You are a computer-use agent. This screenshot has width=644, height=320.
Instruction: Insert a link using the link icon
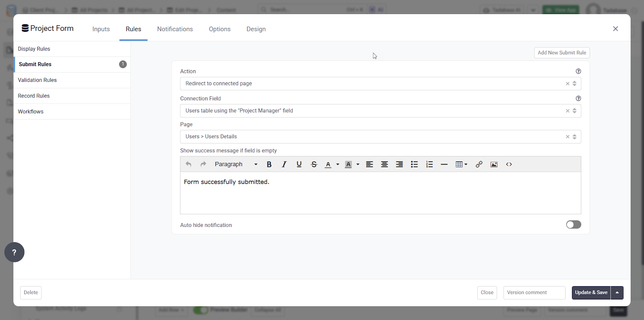click(x=479, y=164)
